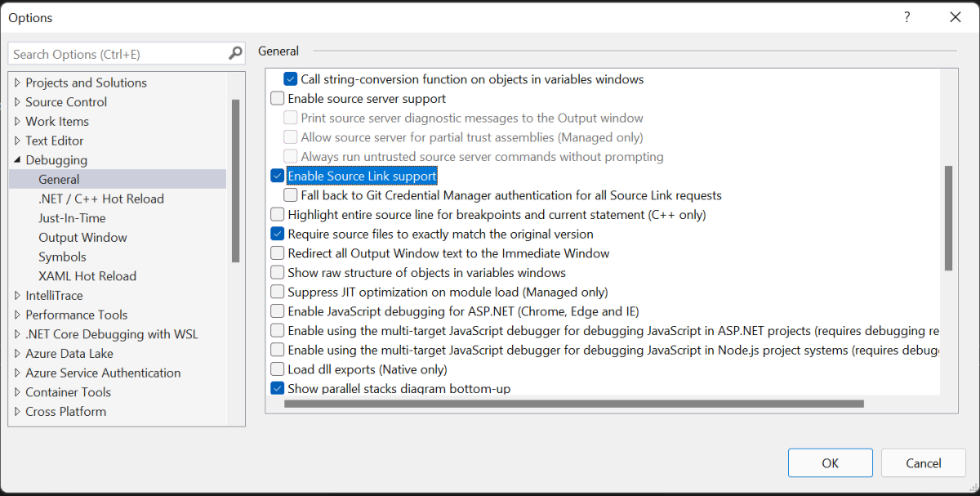This screenshot has width=980, height=496.
Task: Check Enable JavaScript debugging for ASP.NET
Action: click(278, 311)
